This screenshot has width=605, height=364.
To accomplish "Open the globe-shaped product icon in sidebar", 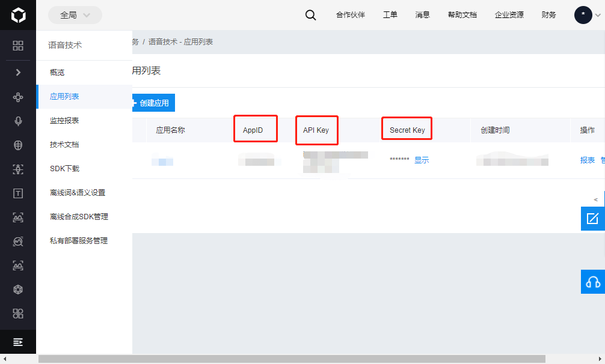I will (x=18, y=145).
